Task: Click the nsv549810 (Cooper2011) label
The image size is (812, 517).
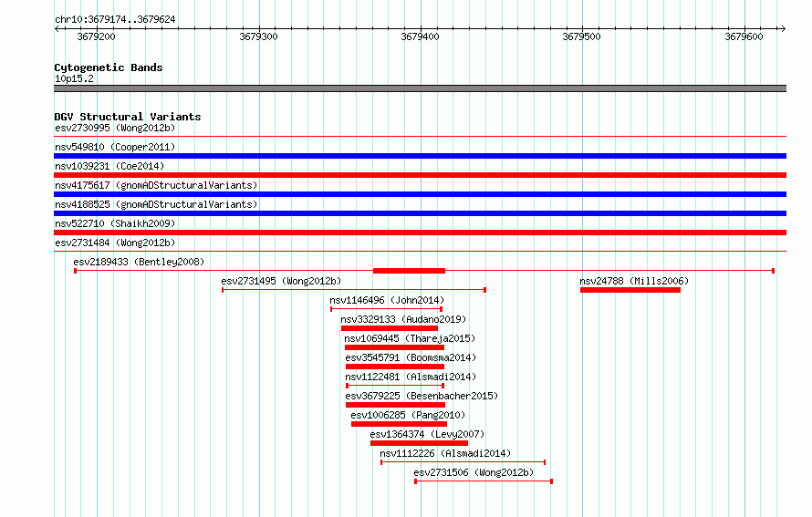Action: click(x=115, y=147)
